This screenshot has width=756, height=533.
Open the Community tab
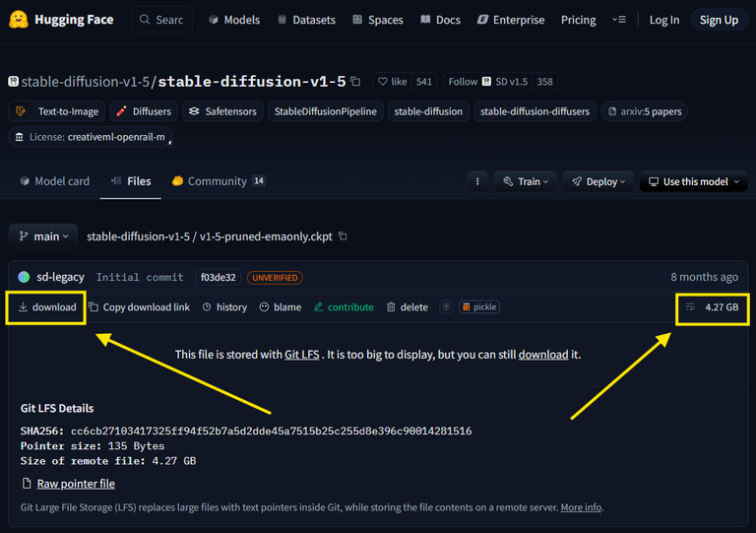(219, 181)
